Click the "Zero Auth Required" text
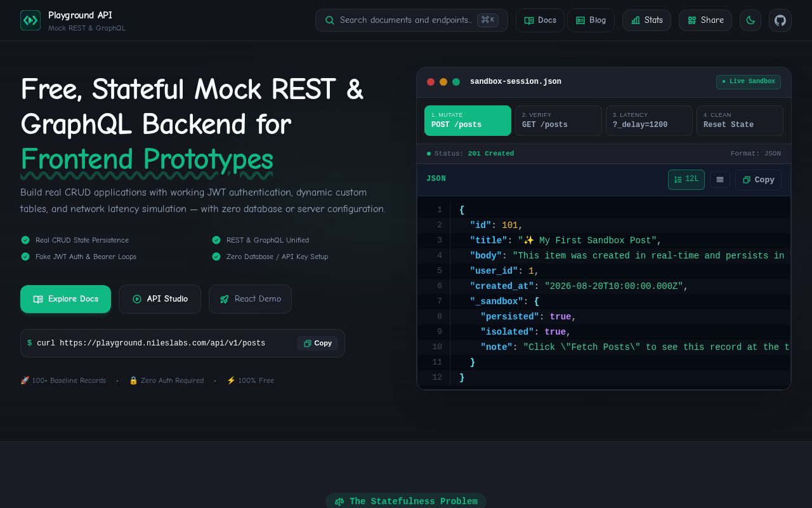This screenshot has height=508, width=812. (166, 380)
